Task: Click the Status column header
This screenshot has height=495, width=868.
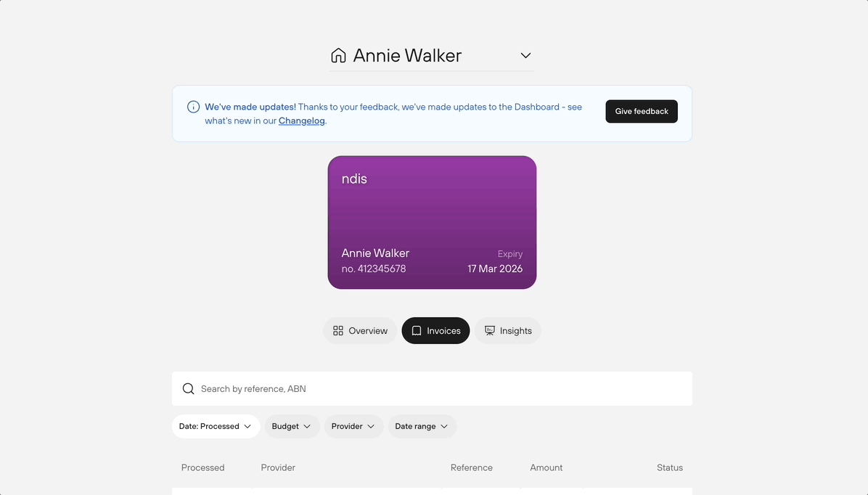Action: [669, 467]
